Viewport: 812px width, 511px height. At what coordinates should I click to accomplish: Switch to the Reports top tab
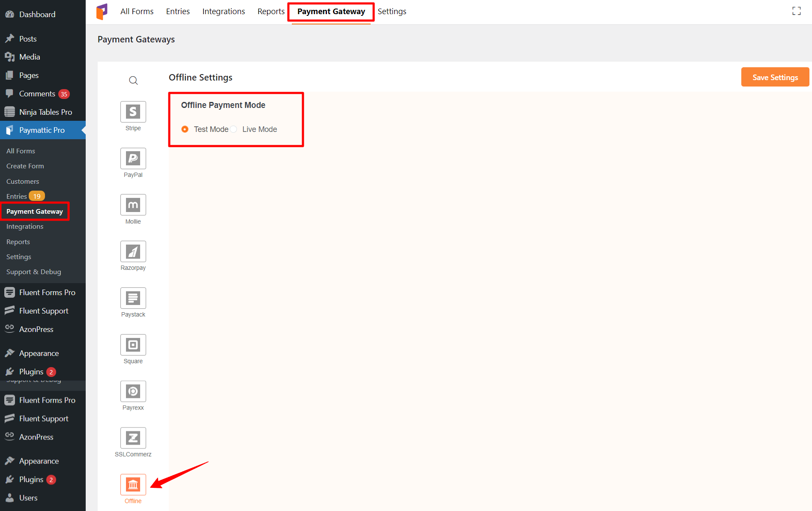pos(271,12)
